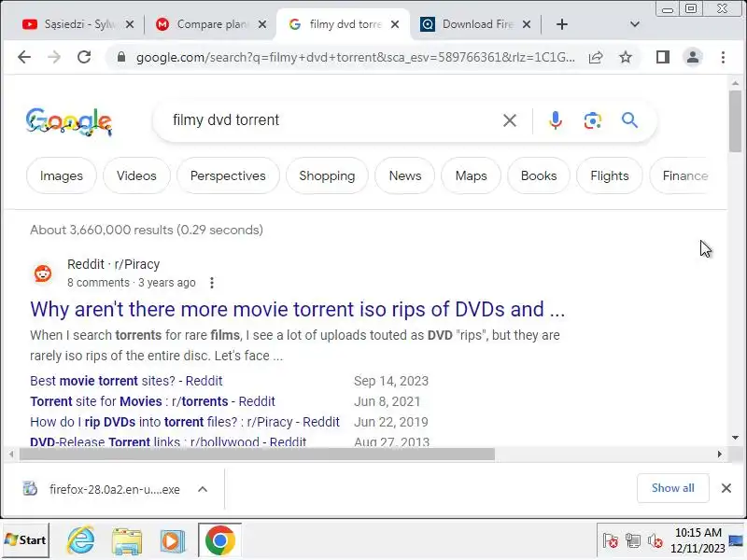The image size is (747, 560).
Task: Open 'Torrent site for Movies' Reddit link
Action: point(152,401)
